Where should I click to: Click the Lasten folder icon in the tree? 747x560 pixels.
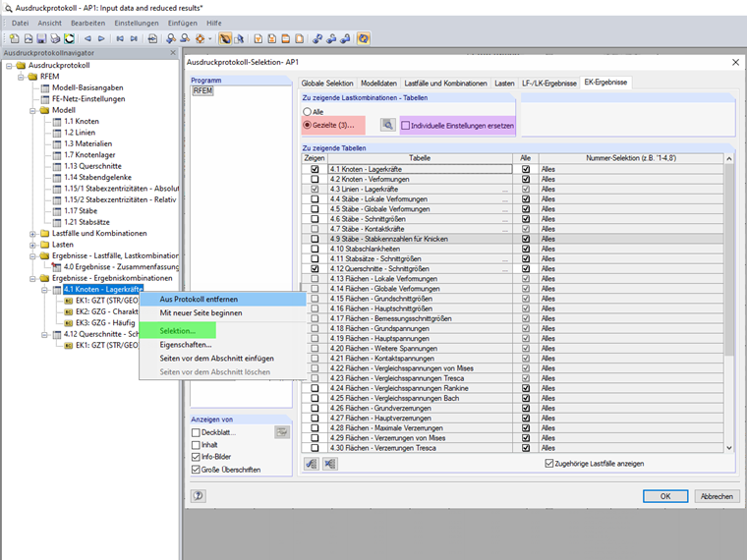coord(45,245)
